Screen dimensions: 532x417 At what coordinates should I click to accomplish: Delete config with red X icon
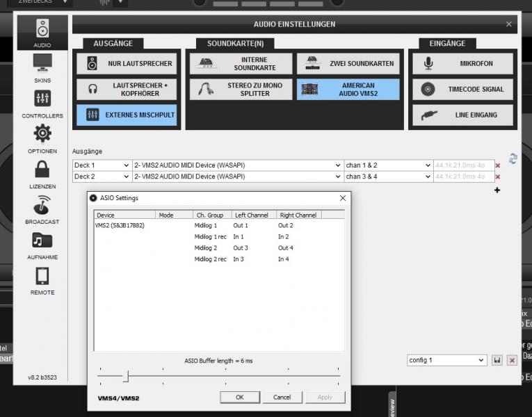pyautogui.click(x=512, y=360)
